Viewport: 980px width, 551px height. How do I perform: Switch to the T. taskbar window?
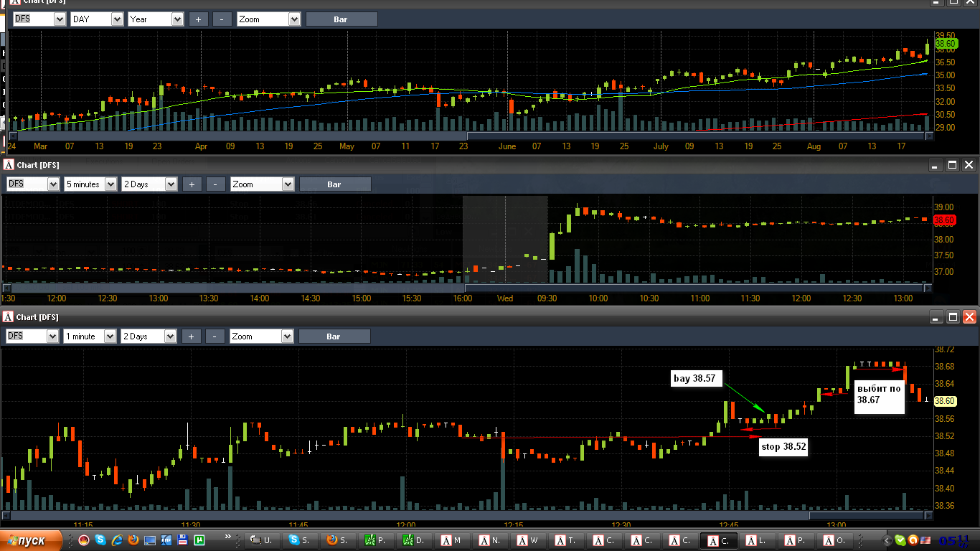pos(566,540)
